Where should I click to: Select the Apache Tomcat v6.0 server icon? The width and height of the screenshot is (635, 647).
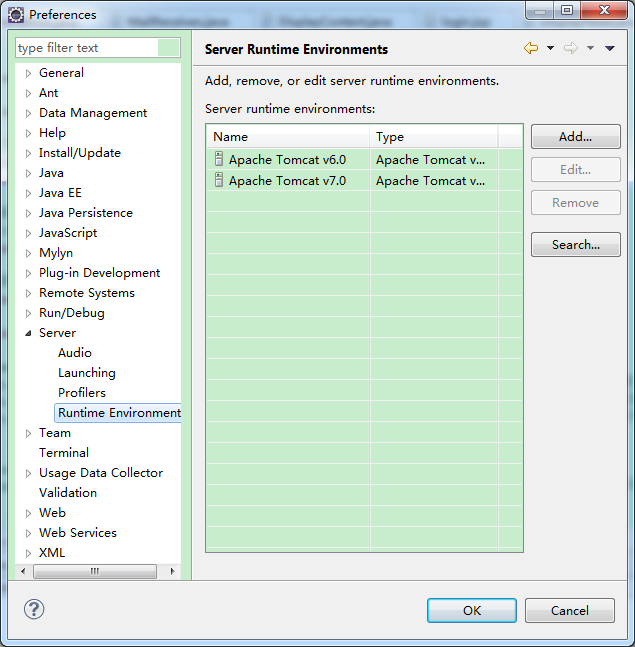tap(219, 159)
